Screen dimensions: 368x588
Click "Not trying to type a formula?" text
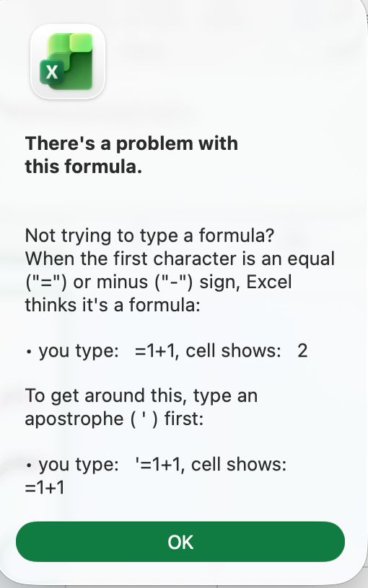tap(149, 236)
